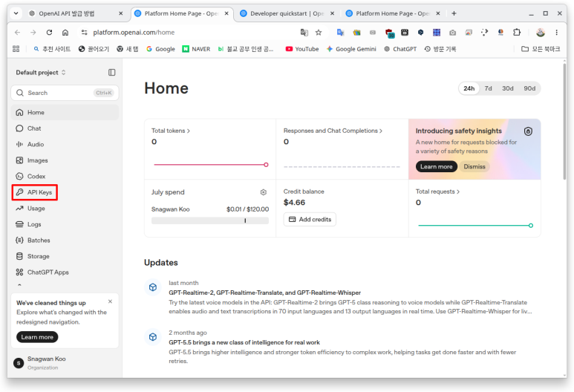The image size is (574, 392).
Task: Open the tab search dropdown arrow
Action: point(16,13)
